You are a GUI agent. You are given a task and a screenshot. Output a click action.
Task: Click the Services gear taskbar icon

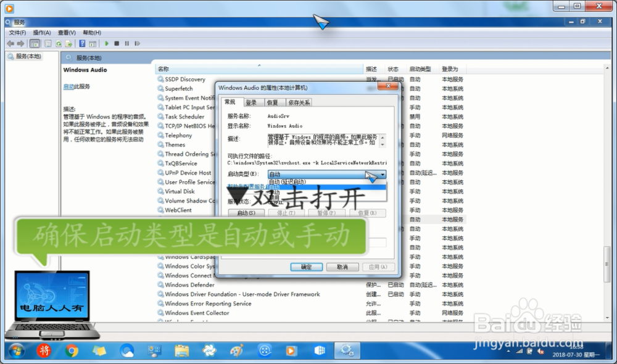tap(347, 350)
